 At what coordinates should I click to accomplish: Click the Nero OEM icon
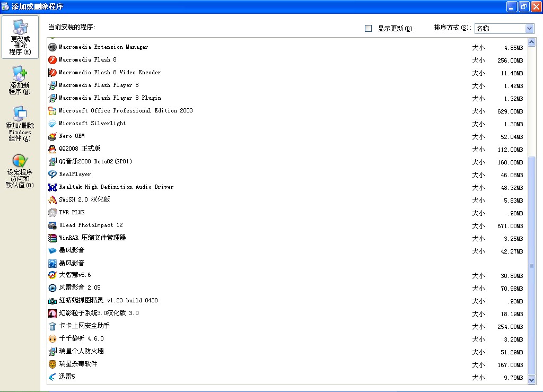tap(52, 136)
